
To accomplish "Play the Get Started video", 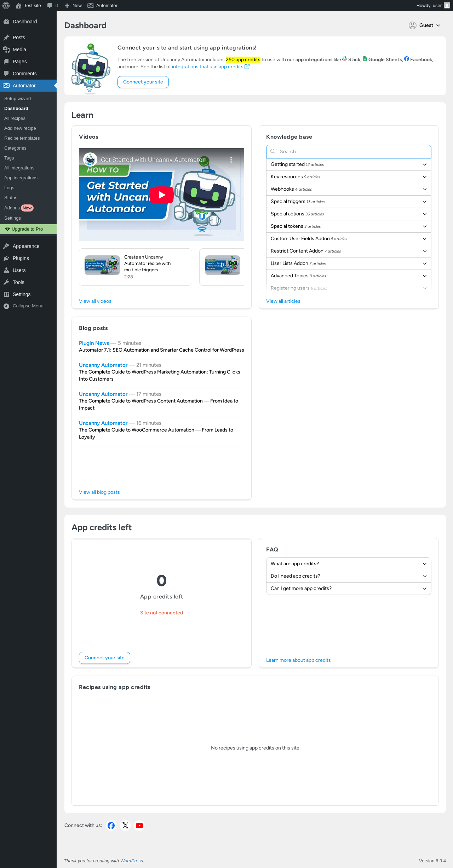I will click(162, 195).
